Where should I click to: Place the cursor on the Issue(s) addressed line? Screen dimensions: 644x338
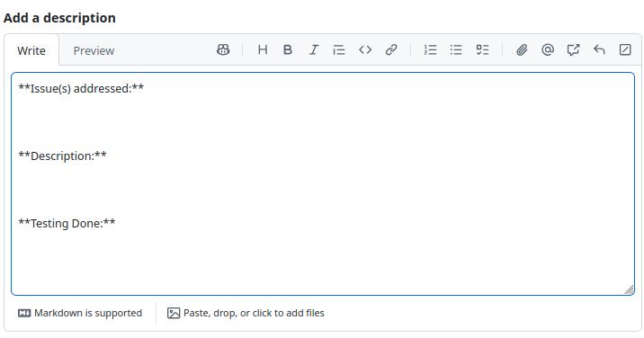pos(81,89)
